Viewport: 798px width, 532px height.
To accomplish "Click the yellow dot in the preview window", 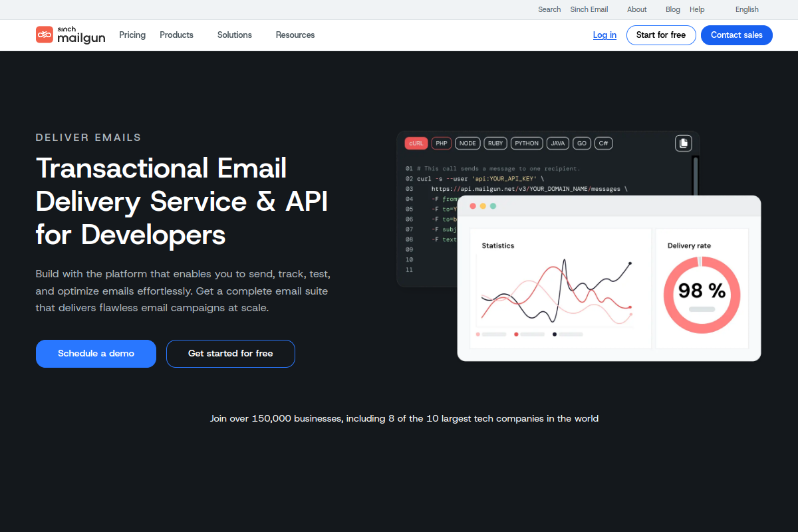I will click(482, 206).
